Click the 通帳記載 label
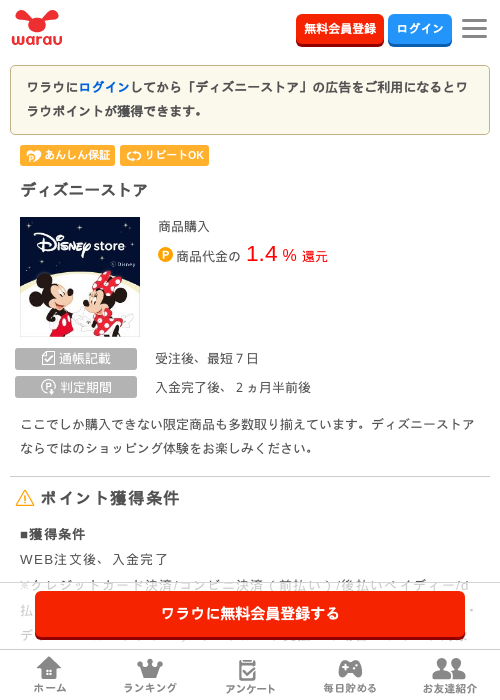Viewport: 500px width, 700px height. tap(76, 358)
